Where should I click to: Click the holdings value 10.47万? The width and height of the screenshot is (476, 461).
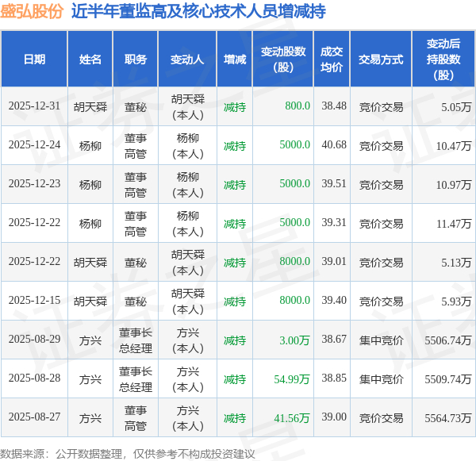pyautogui.click(x=454, y=146)
